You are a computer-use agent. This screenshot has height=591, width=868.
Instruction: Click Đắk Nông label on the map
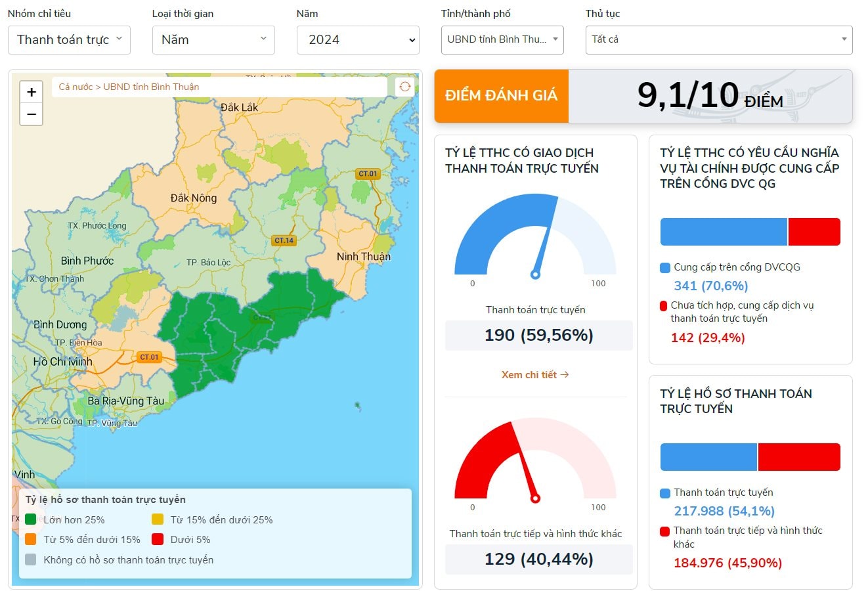tap(194, 198)
